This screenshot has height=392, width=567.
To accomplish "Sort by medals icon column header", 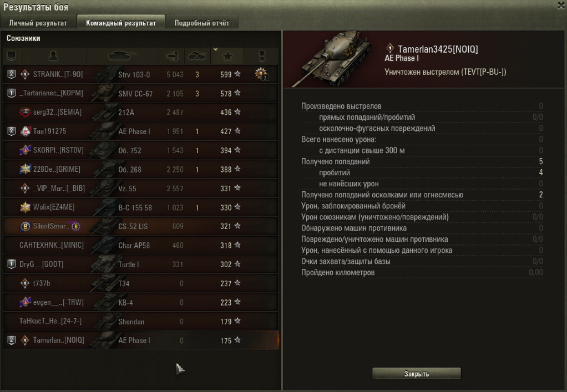I will 262,56.
